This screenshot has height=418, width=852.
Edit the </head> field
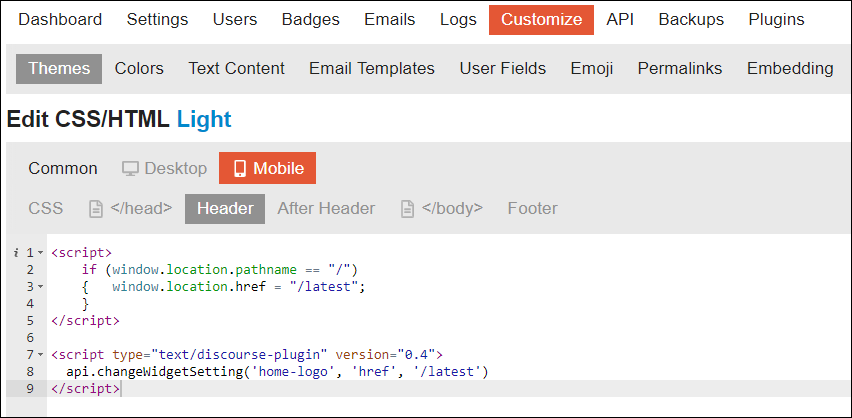coord(130,209)
